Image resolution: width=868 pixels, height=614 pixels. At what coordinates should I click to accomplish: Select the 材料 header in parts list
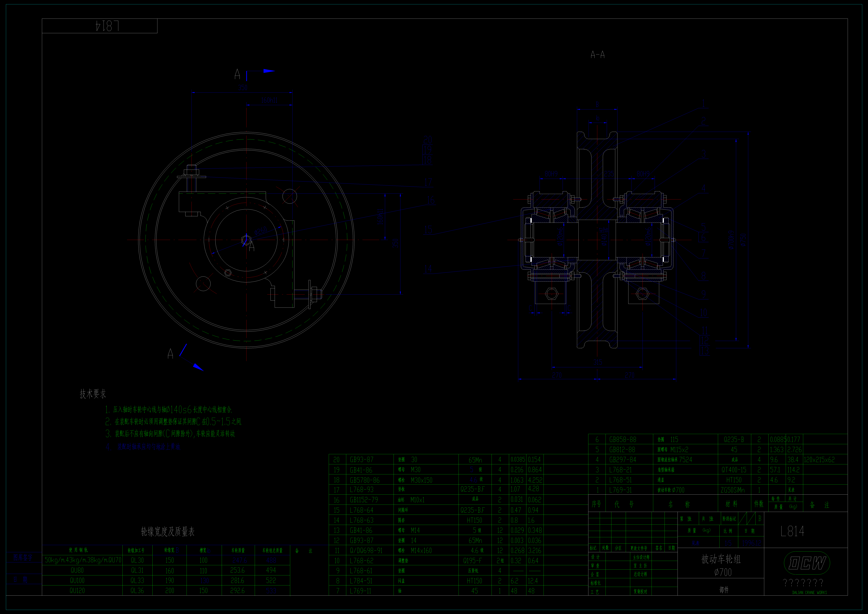tap(732, 504)
